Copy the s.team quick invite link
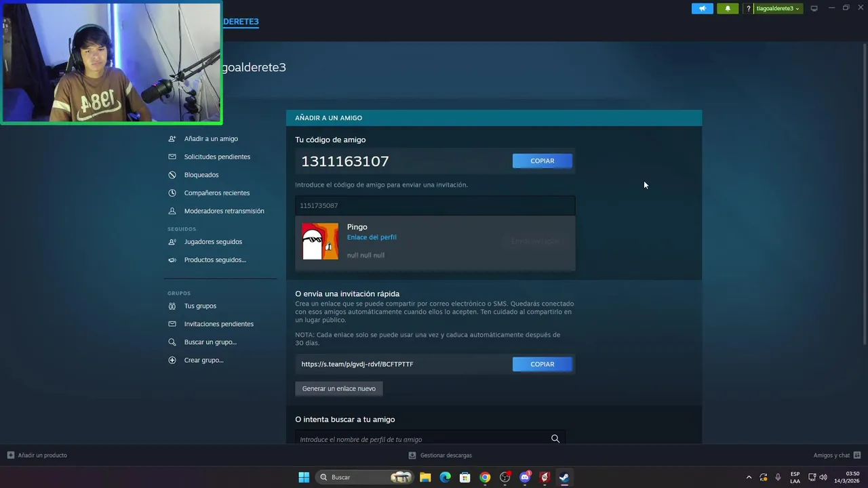This screenshot has width=868, height=488. pyautogui.click(x=542, y=364)
